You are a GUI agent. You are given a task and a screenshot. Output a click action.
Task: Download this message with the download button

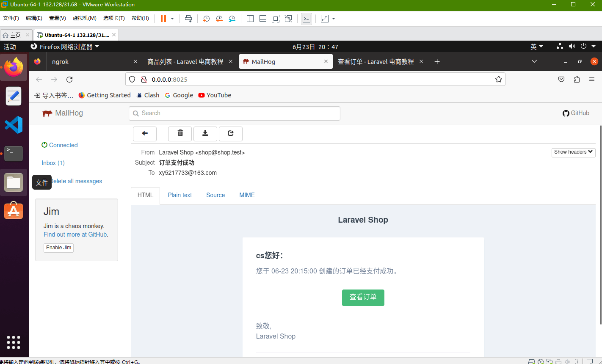205,134
